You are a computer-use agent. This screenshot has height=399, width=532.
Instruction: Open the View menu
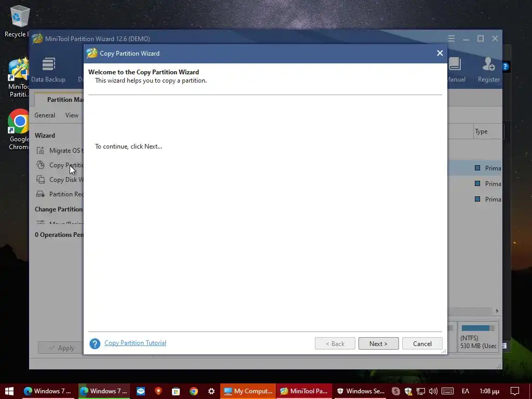tap(72, 115)
